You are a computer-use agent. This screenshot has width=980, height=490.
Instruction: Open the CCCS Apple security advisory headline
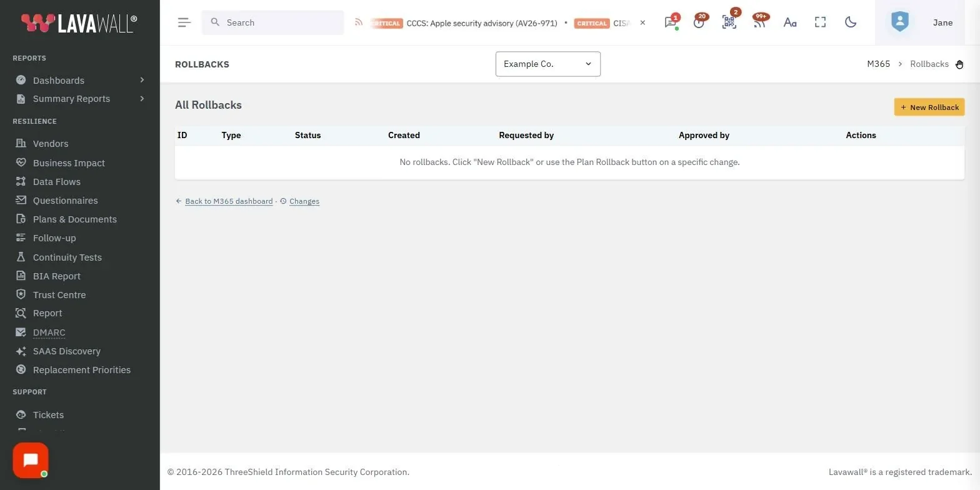point(482,23)
